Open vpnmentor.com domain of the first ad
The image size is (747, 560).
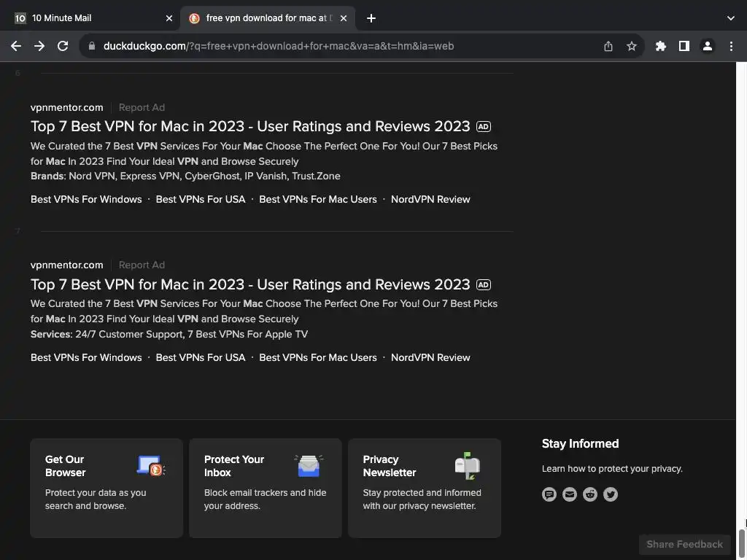tap(66, 108)
